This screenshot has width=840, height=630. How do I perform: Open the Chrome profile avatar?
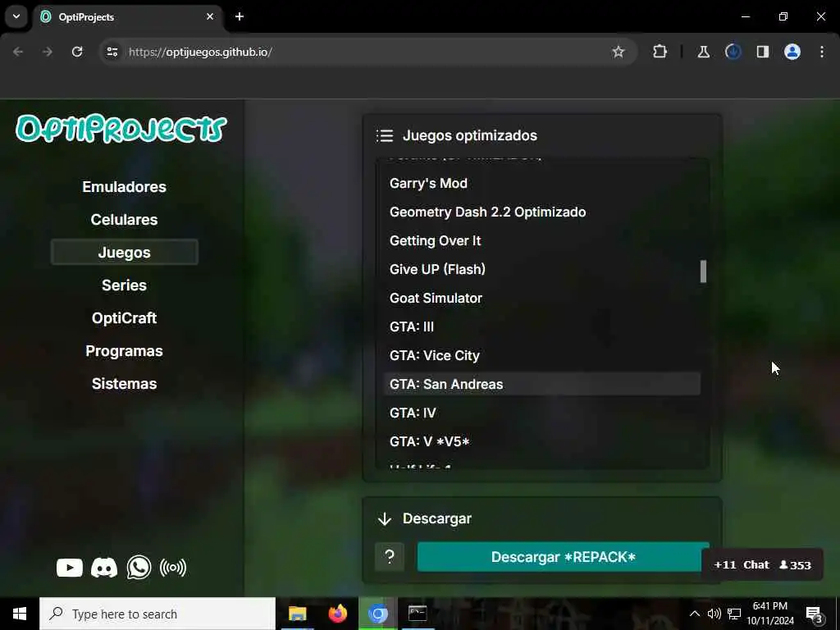pyautogui.click(x=792, y=52)
